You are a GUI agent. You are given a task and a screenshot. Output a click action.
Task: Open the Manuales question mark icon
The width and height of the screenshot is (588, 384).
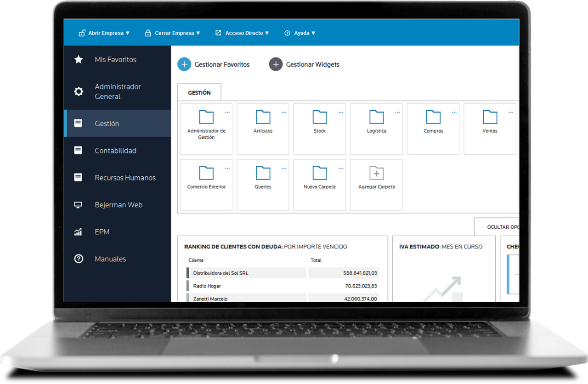79,259
